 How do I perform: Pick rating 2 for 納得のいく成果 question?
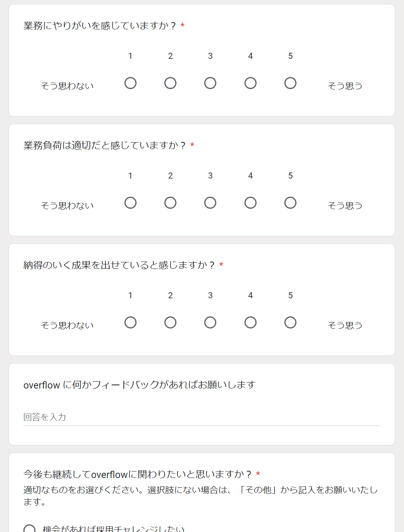pyautogui.click(x=170, y=322)
